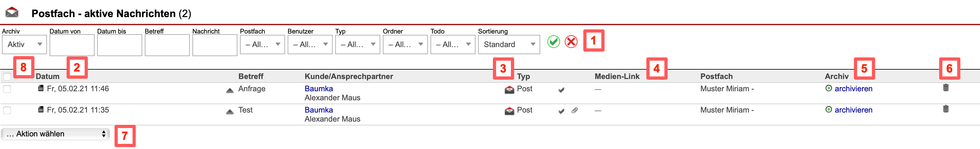Open Baumka customer link in Test row
Viewport: 980px width, 149px height.
(319, 110)
